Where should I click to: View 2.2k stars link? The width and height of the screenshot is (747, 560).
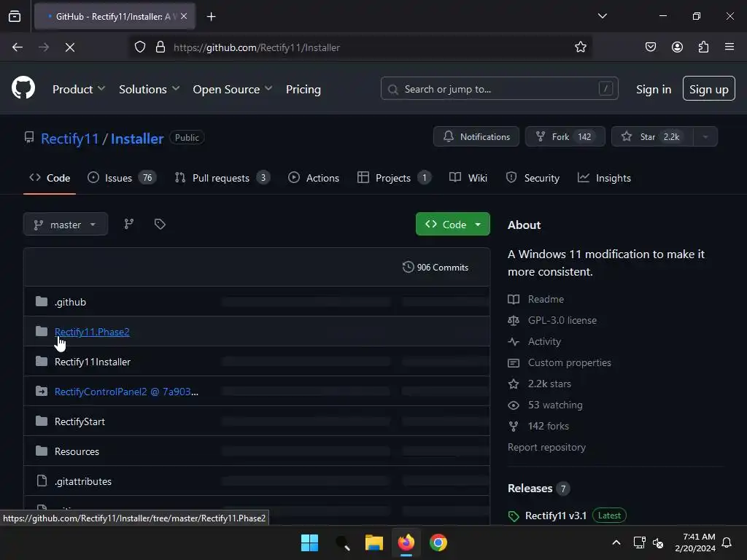[539, 384]
